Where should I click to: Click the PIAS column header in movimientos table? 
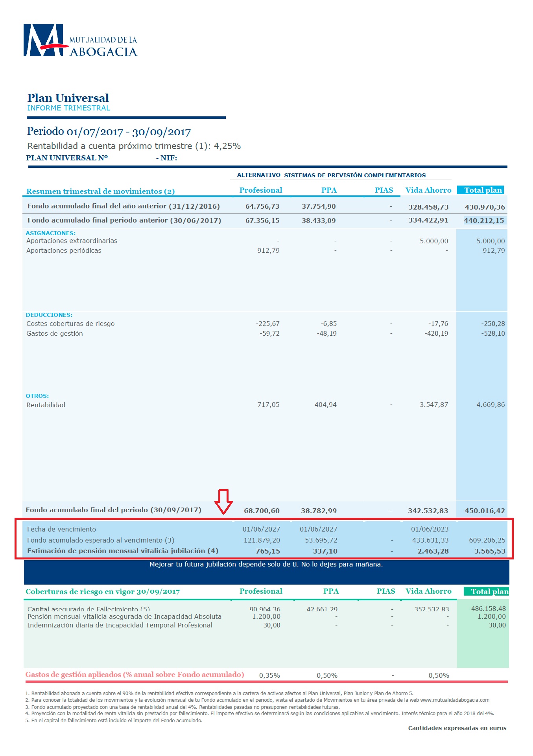(384, 190)
